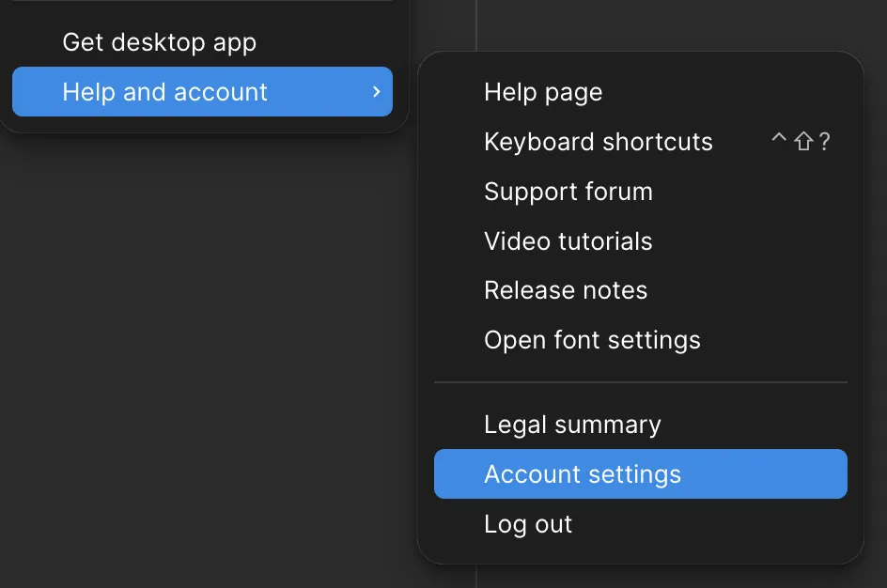Open the Help page entry

[543, 92]
